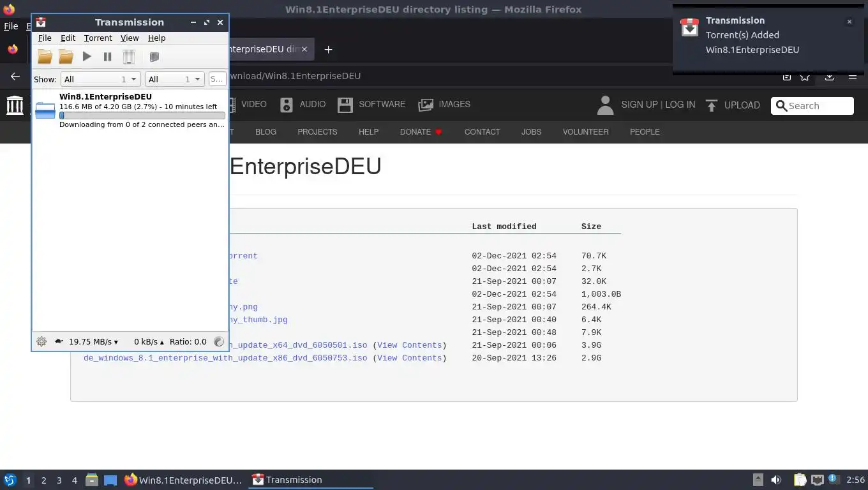The height and width of the screenshot is (490, 868).
Task: Open Firefox hamburger application menu
Action: point(852,77)
